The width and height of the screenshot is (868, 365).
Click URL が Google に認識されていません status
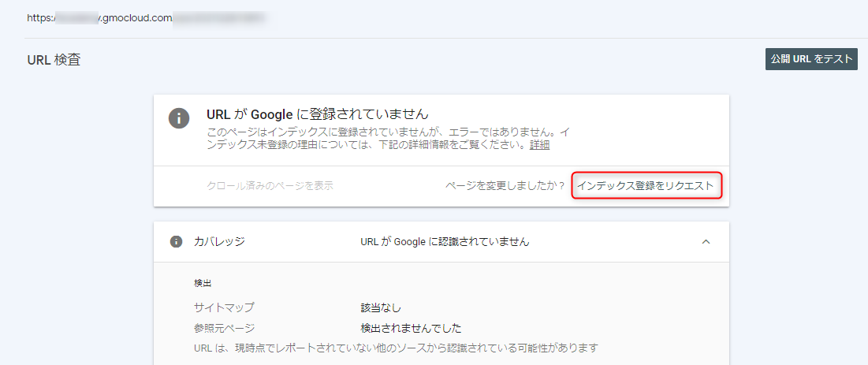pos(445,241)
